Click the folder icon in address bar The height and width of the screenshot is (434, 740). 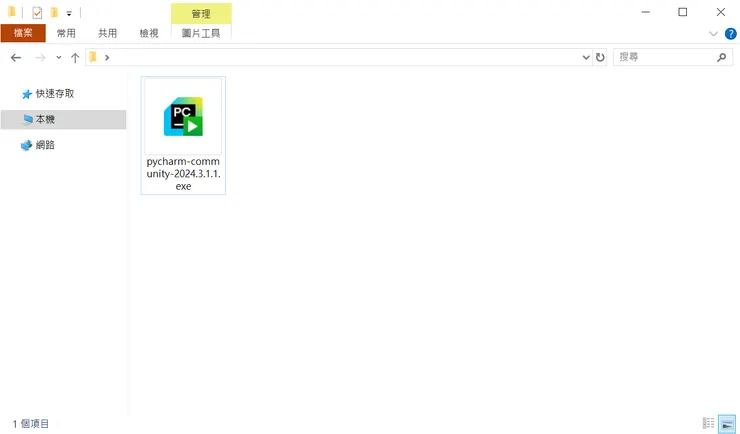tap(93, 57)
